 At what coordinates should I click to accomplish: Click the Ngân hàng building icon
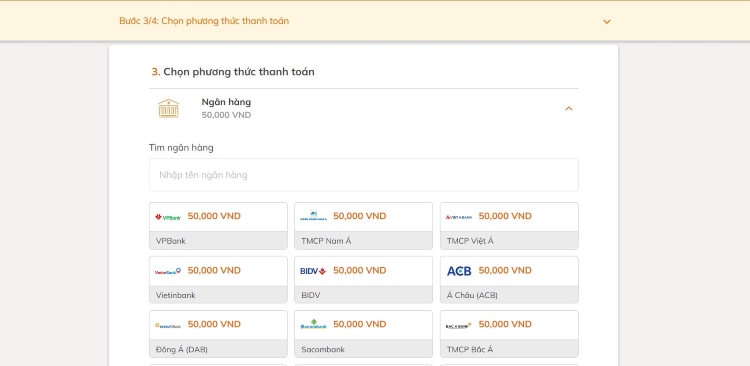click(168, 109)
